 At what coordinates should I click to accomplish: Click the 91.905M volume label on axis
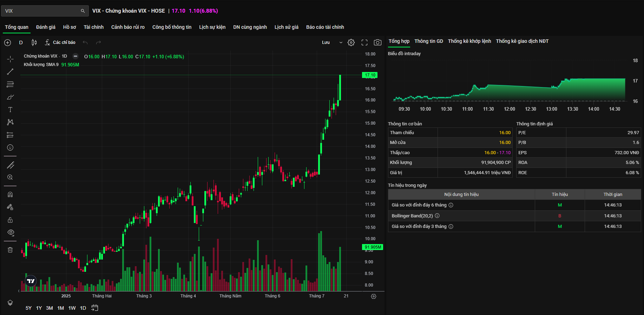(x=373, y=247)
